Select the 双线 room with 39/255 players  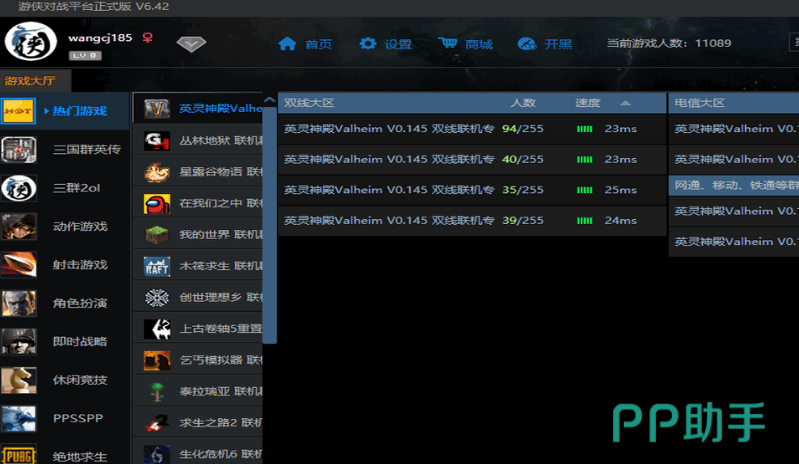(472, 221)
